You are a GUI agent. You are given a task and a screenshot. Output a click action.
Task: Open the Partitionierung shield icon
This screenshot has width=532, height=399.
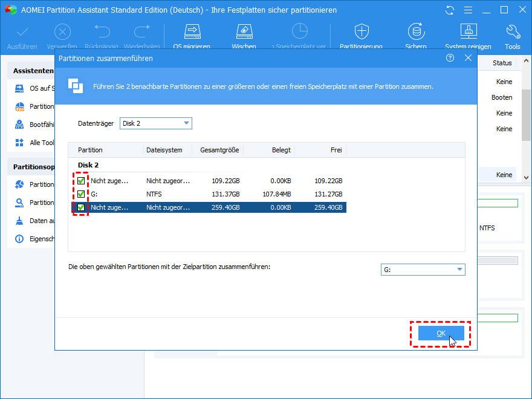(x=361, y=32)
